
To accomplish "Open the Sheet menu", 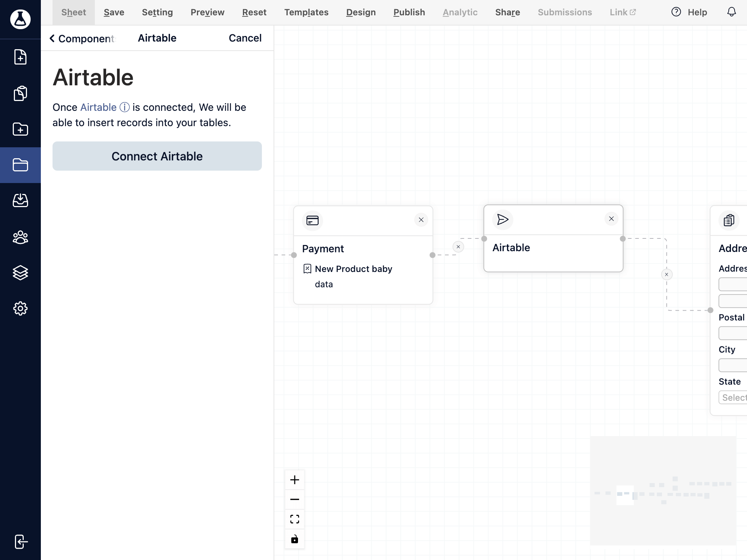I will pyautogui.click(x=74, y=12).
